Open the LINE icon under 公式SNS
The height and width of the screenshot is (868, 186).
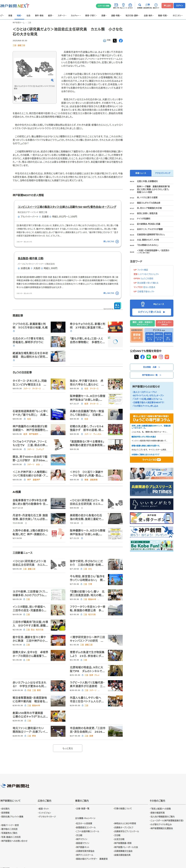click(148, 357)
